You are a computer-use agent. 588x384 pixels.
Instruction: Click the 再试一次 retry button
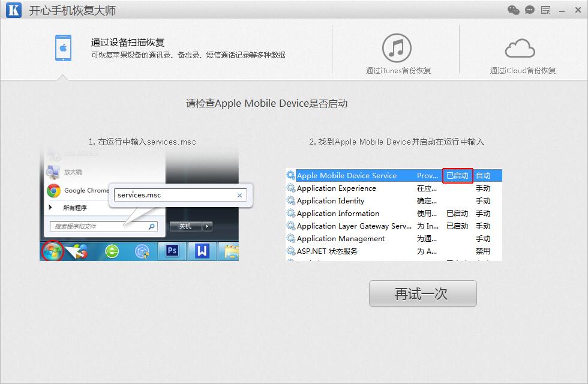pyautogui.click(x=423, y=293)
